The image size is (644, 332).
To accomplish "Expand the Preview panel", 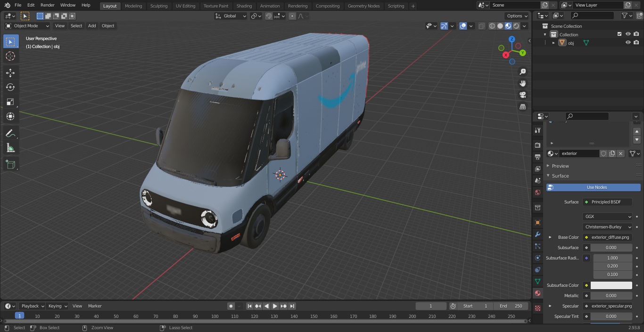I will click(560, 166).
